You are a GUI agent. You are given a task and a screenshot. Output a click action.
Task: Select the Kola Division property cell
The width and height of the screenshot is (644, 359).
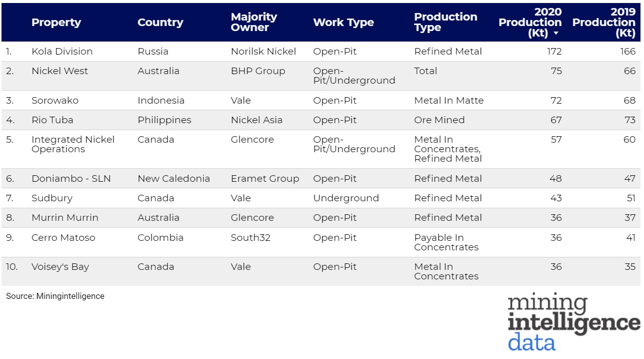(62, 52)
